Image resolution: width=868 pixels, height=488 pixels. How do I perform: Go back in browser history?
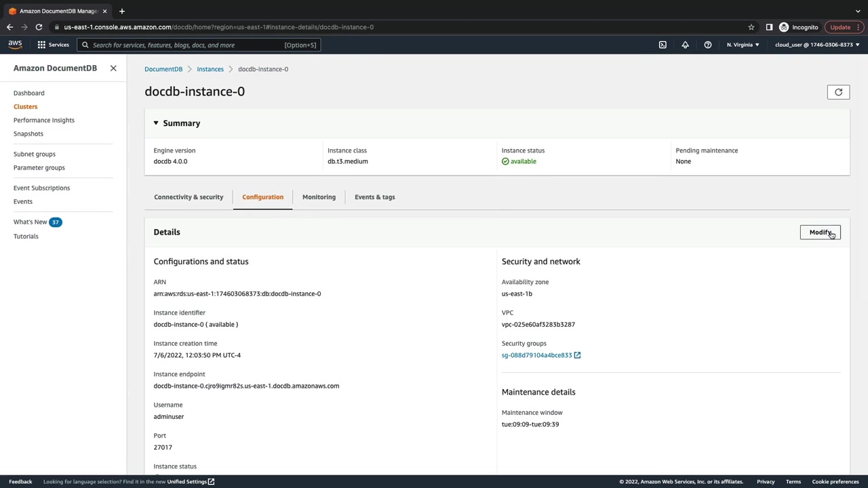(9, 27)
